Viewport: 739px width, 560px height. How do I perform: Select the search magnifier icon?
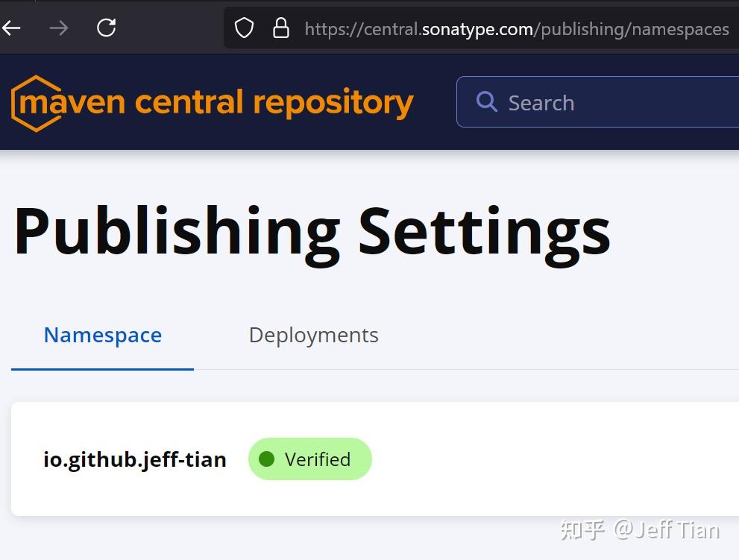[487, 101]
